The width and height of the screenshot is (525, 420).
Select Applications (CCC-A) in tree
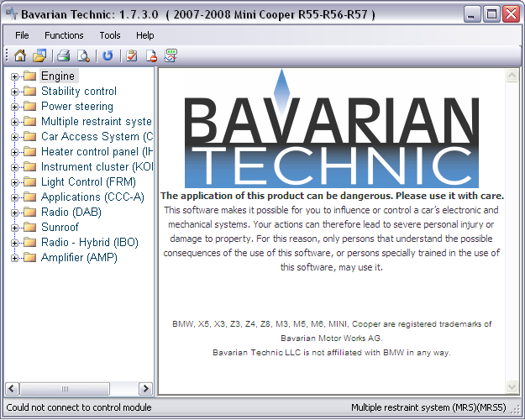click(x=92, y=197)
